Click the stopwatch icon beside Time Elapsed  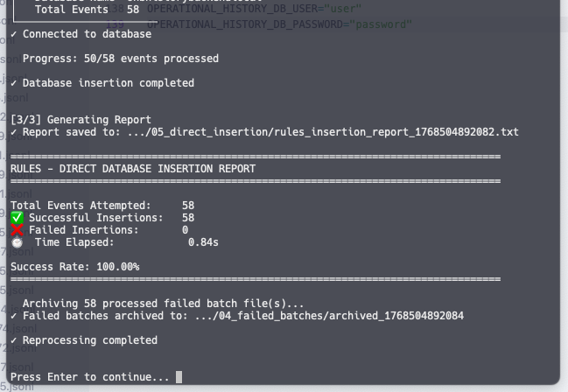(x=17, y=241)
